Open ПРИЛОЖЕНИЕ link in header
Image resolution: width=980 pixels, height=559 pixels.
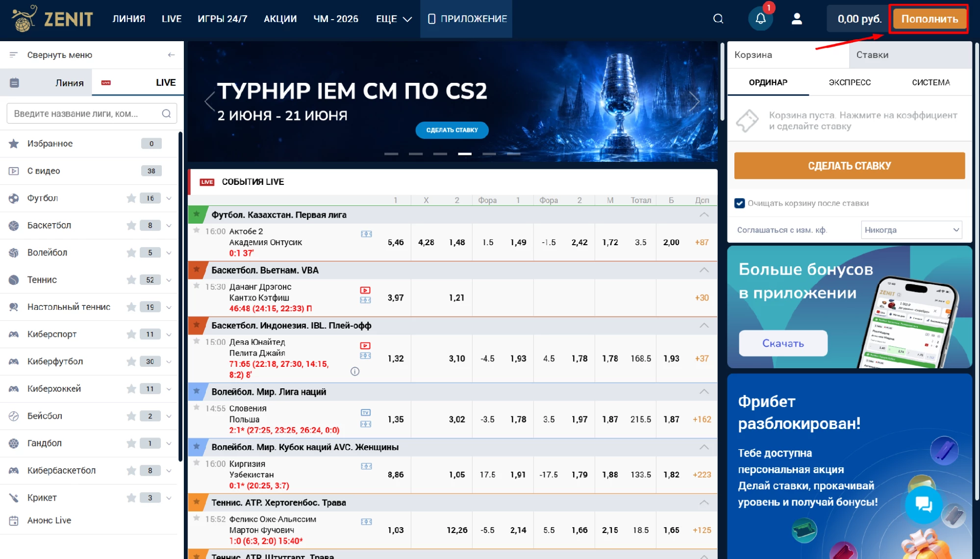(467, 19)
